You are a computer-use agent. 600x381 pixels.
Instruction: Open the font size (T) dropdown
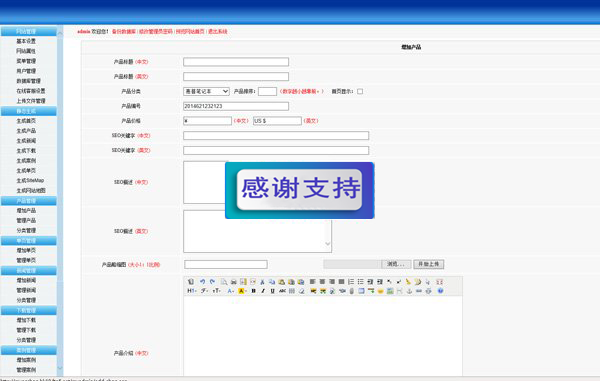click(x=217, y=291)
